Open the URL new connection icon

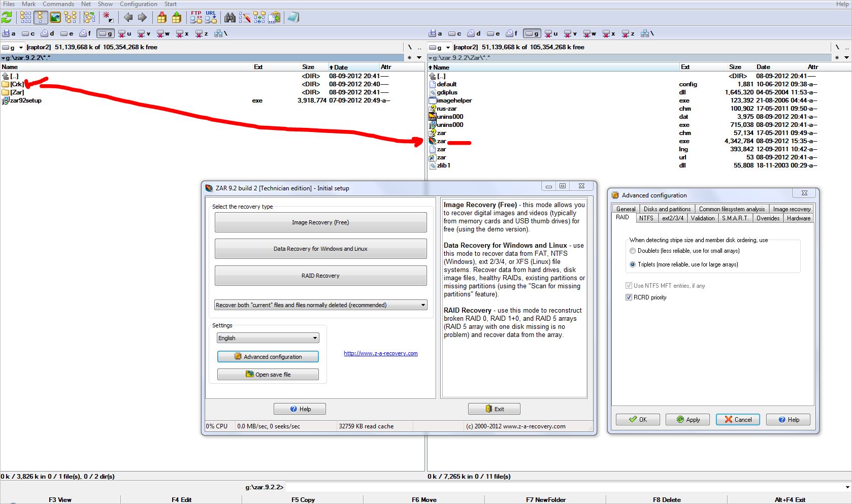(211, 18)
